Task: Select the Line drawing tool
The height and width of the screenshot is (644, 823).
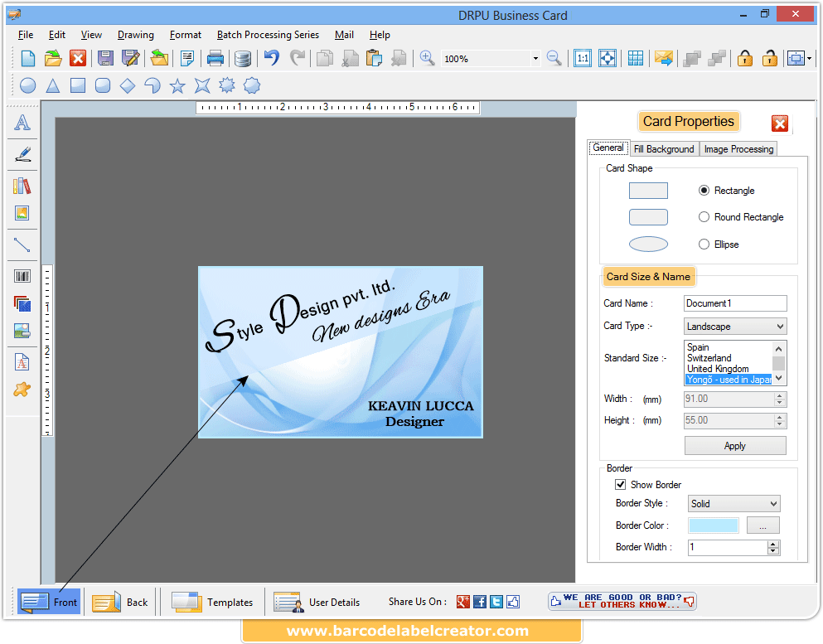Action: (21, 245)
